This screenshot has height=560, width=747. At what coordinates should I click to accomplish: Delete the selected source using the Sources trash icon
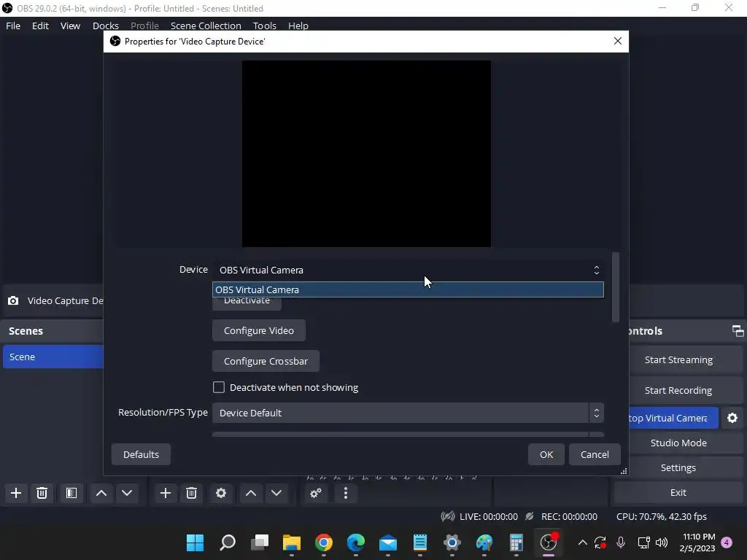point(192,493)
